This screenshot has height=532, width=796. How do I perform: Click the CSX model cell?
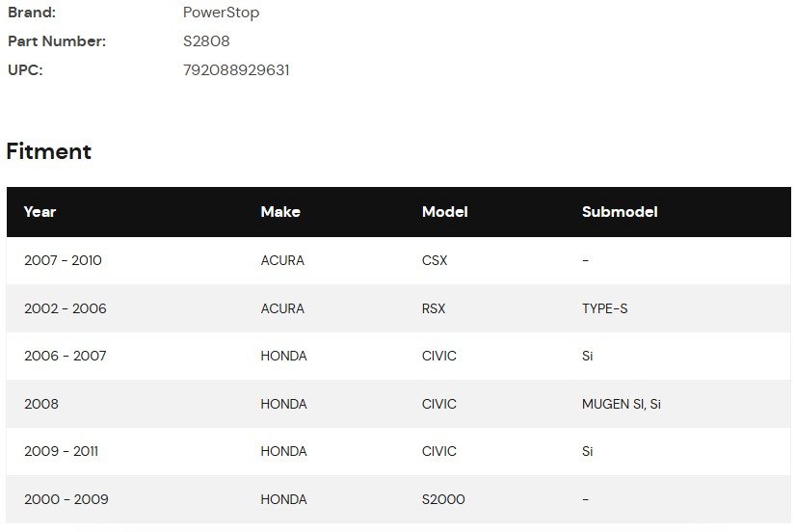click(435, 260)
